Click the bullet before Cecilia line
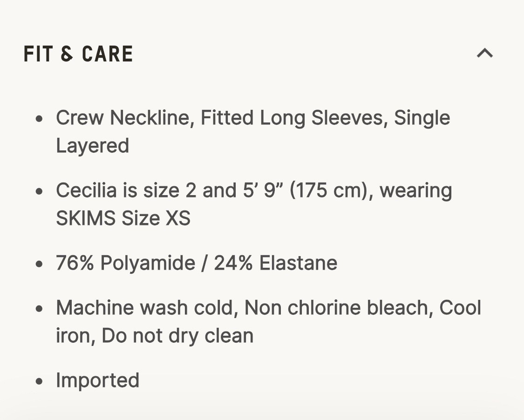This screenshot has width=524, height=420. tap(40, 191)
